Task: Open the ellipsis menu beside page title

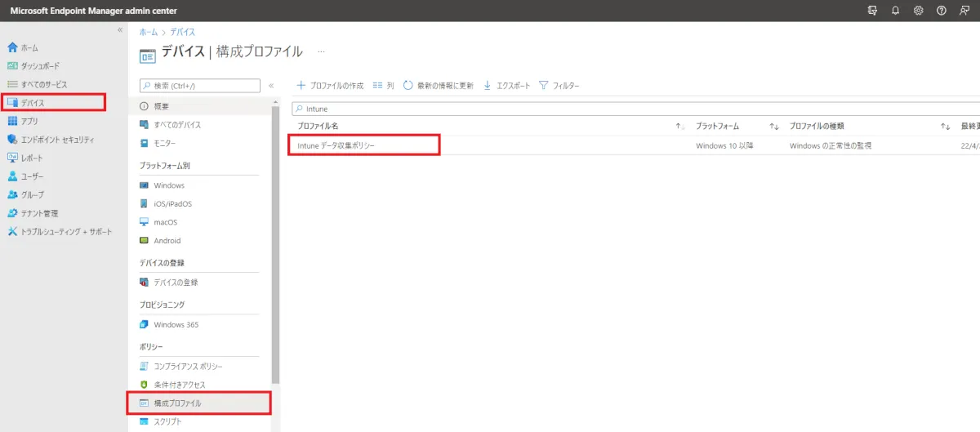Action: click(x=321, y=51)
